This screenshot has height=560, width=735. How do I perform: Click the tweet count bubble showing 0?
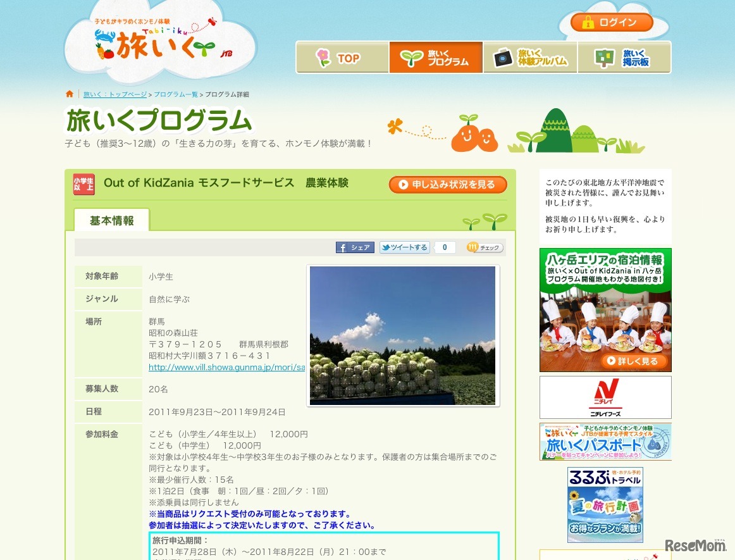click(x=445, y=247)
